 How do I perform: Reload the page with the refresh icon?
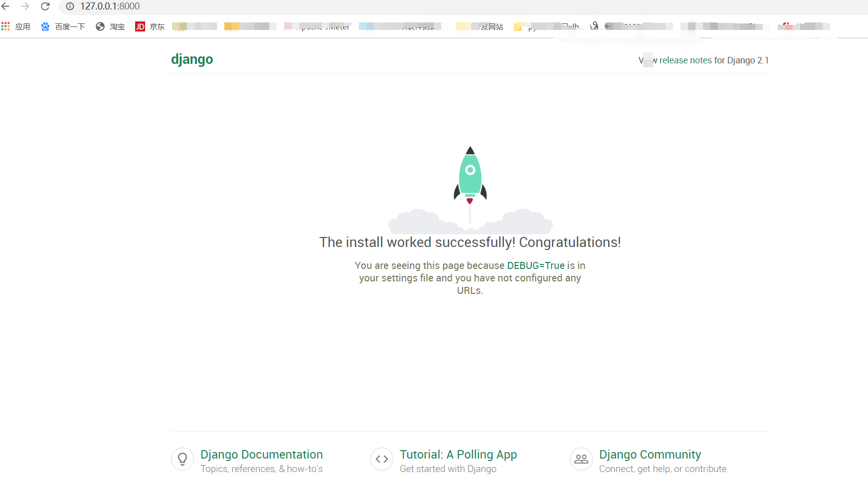click(45, 6)
